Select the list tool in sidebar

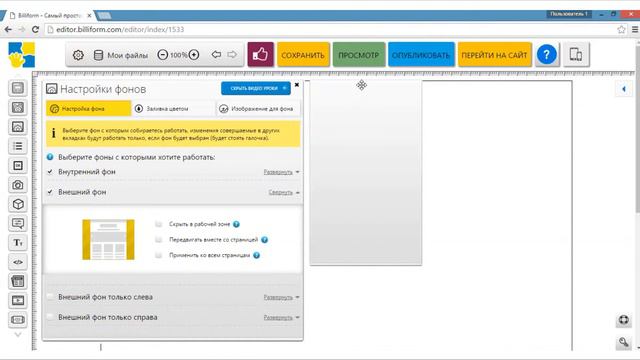click(18, 146)
